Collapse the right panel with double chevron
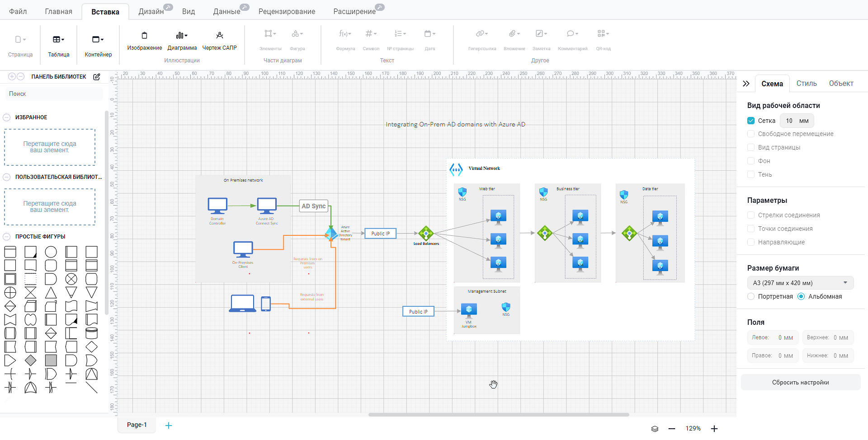The height and width of the screenshot is (440, 868). (x=746, y=84)
